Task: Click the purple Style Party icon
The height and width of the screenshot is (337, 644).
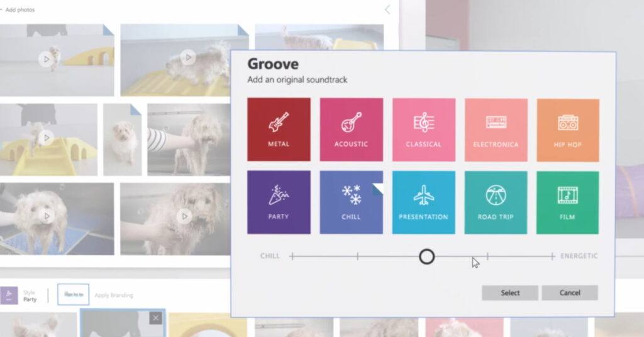Action: click(9, 295)
